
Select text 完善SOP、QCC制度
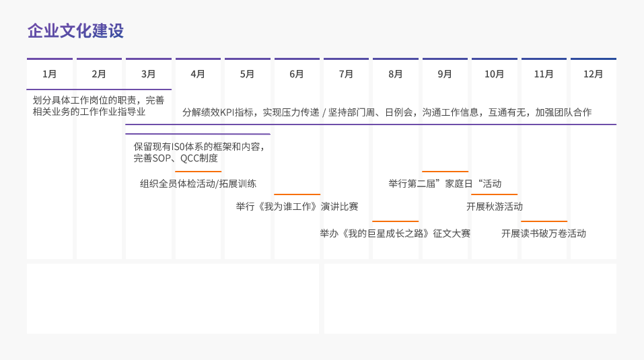click(x=176, y=158)
